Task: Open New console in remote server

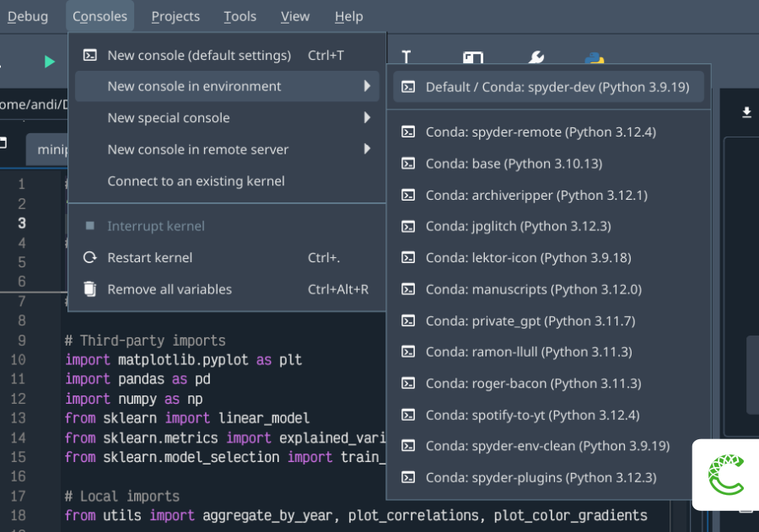Action: [227, 149]
